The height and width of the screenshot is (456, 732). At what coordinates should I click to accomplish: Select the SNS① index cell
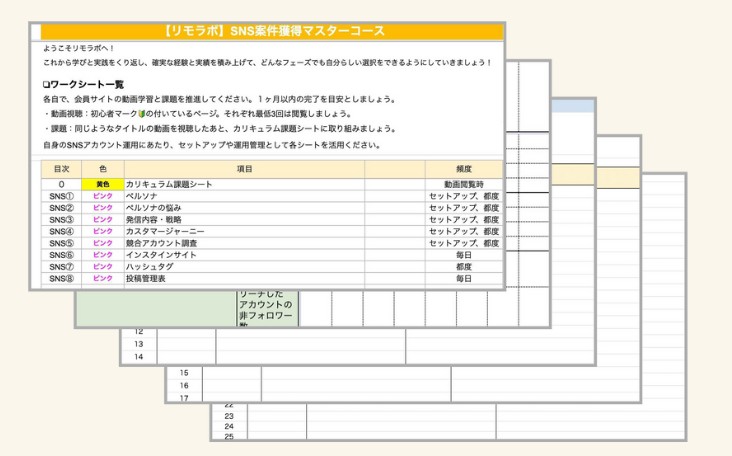(x=61, y=197)
